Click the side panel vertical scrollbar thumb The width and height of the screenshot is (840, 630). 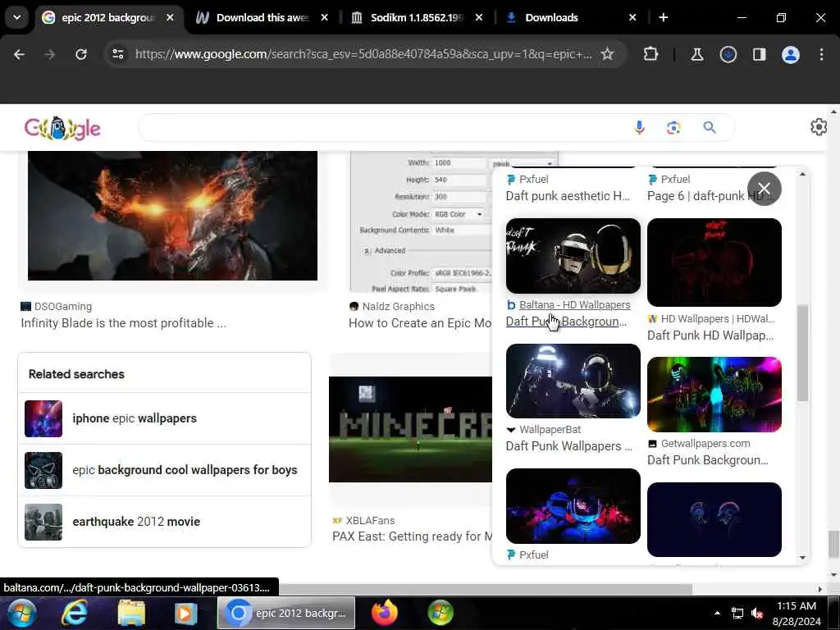click(802, 353)
